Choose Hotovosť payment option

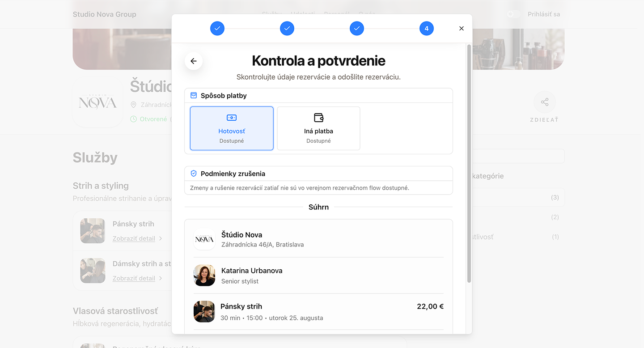point(232,128)
